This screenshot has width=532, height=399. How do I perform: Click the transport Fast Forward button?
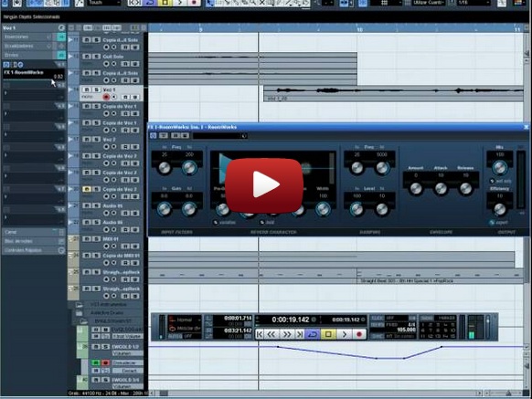287,334
